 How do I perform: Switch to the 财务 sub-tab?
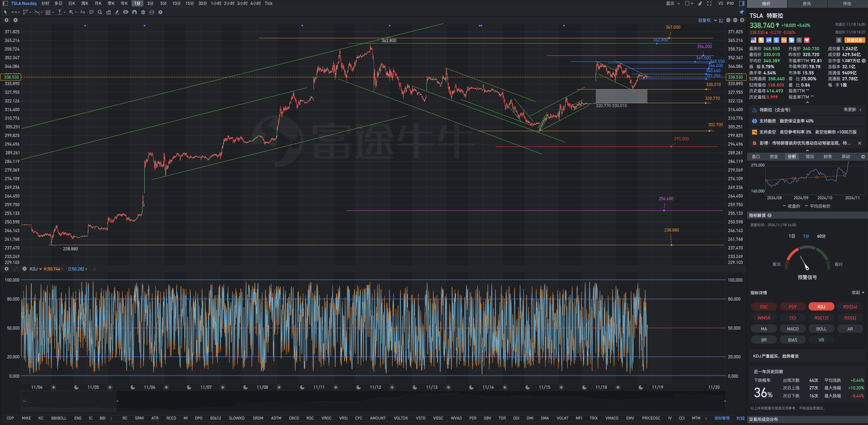click(828, 157)
